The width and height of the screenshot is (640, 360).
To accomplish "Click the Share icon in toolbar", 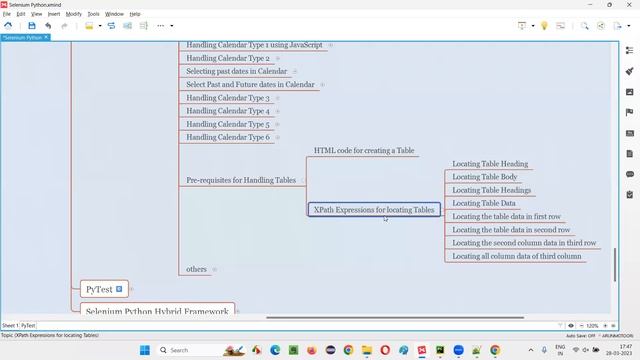I will (601, 26).
